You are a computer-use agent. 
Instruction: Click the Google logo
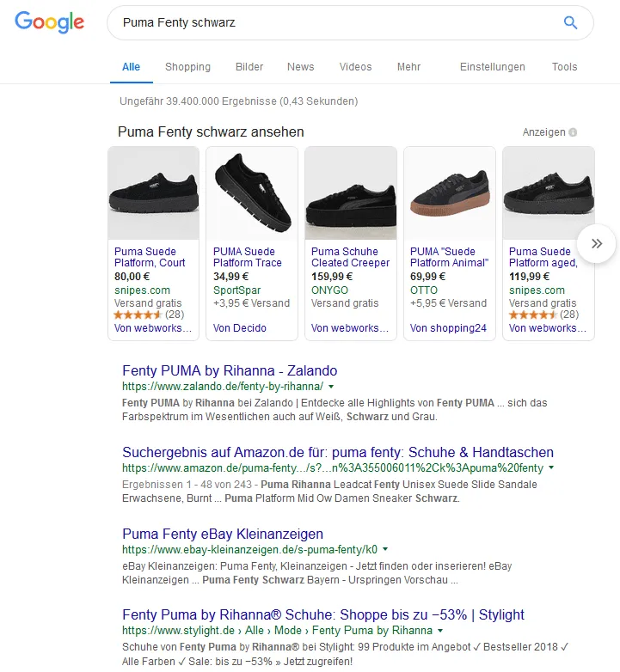(49, 22)
